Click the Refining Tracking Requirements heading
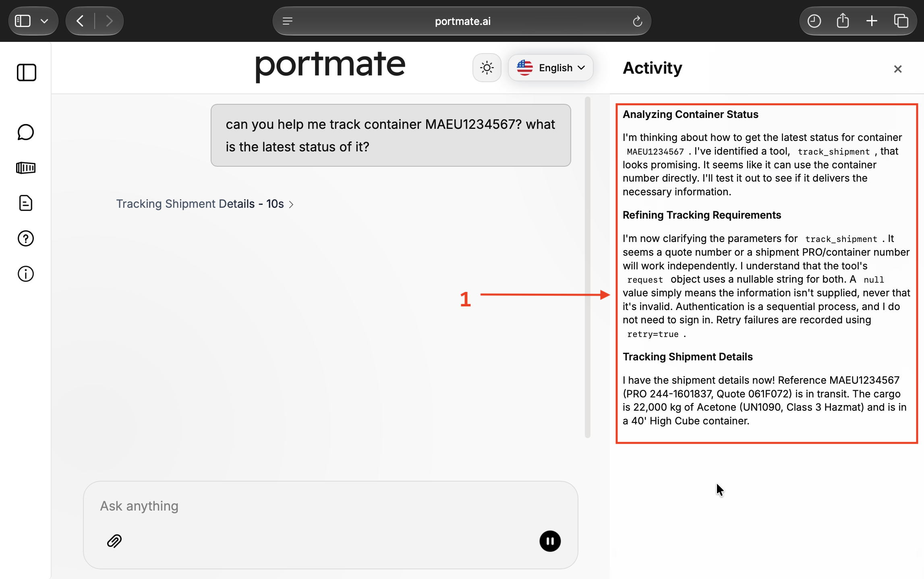The height and width of the screenshot is (579, 924). pyautogui.click(x=702, y=215)
